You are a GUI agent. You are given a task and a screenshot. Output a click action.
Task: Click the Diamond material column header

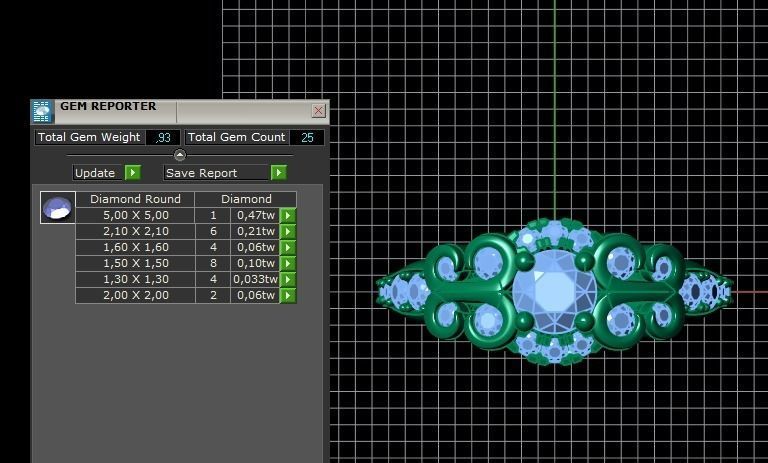click(246, 199)
